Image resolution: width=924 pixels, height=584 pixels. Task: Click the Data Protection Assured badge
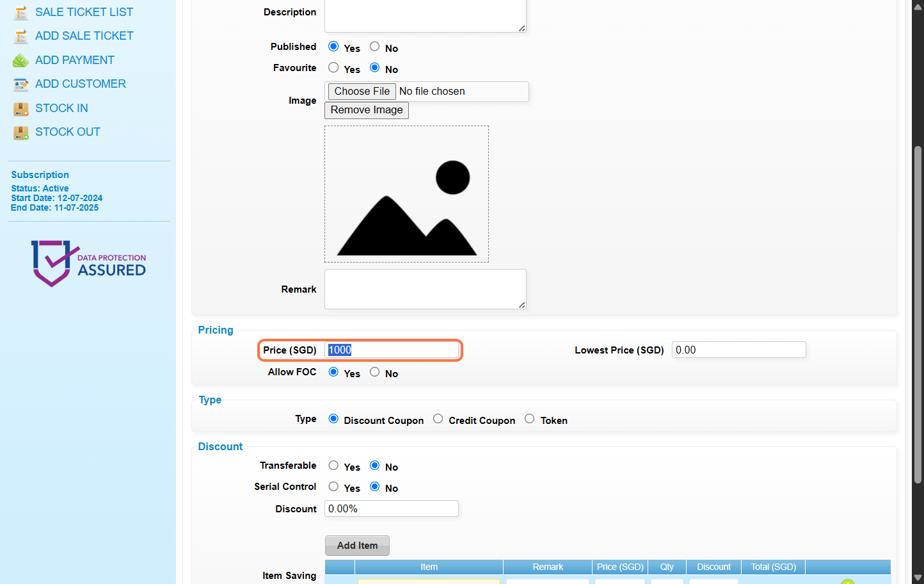[88, 263]
